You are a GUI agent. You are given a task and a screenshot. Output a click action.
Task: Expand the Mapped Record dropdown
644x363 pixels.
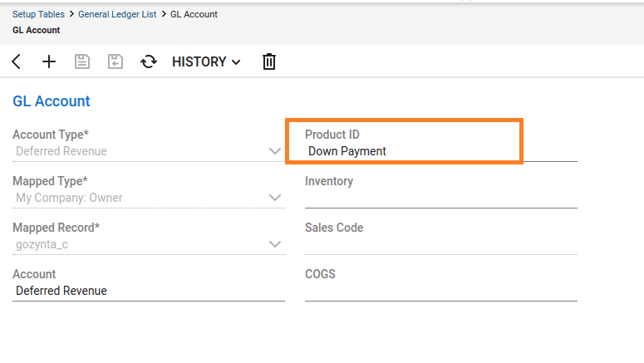click(275, 244)
